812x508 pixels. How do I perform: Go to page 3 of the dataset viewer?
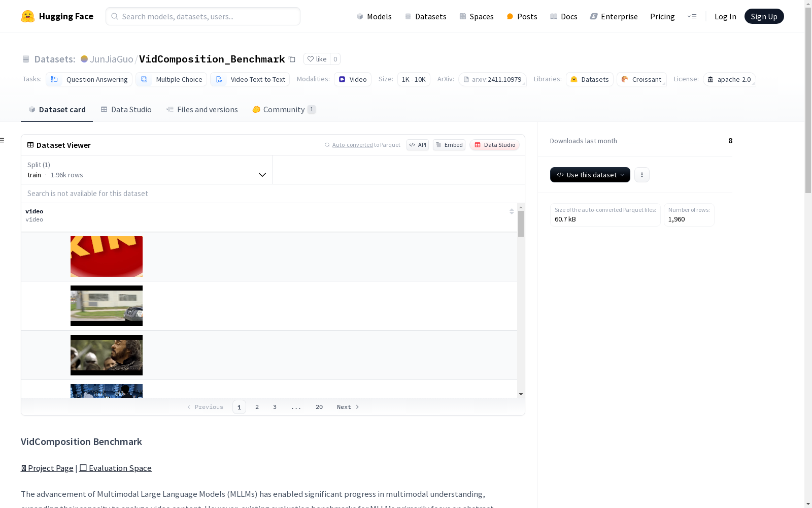(275, 407)
